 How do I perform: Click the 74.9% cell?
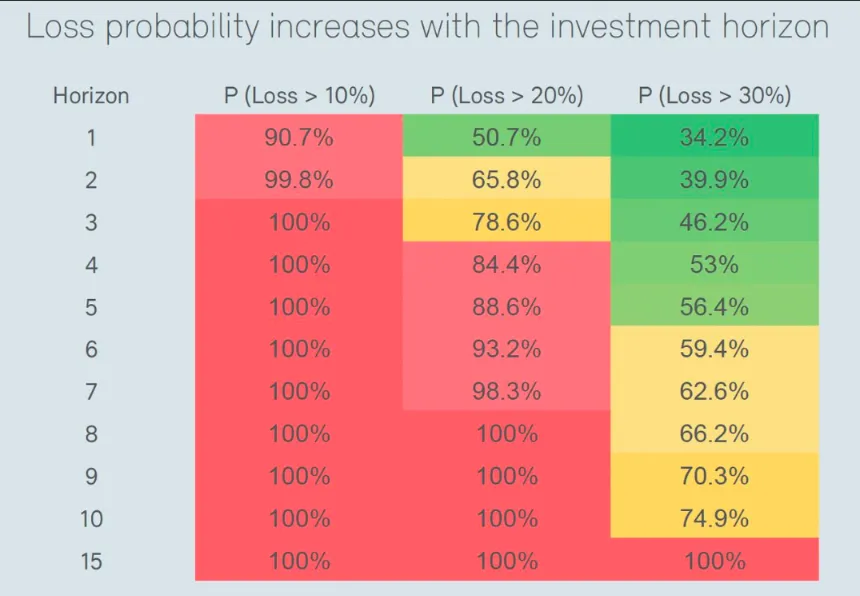pos(715,518)
